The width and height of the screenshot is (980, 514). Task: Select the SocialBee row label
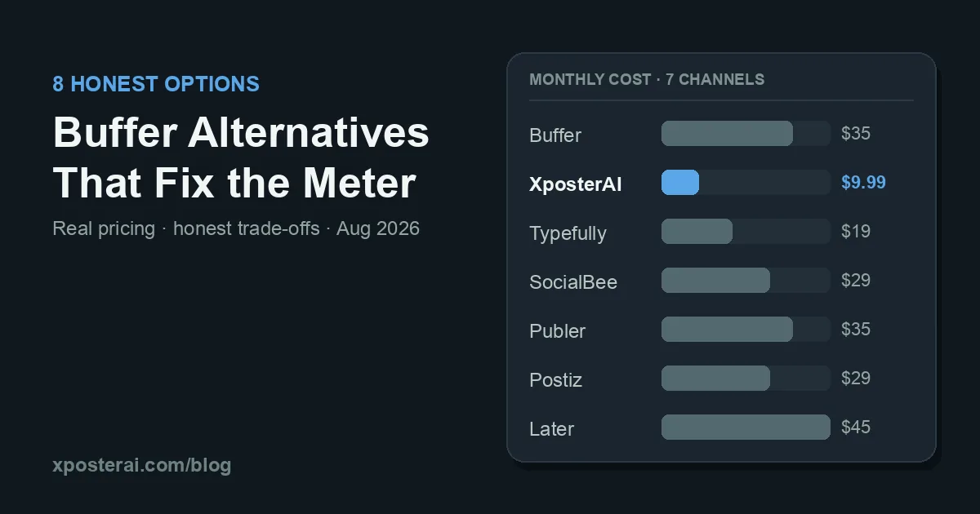pos(573,282)
